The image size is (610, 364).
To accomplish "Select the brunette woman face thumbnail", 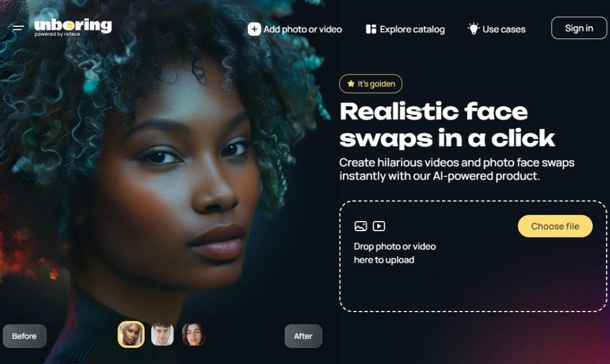I will [193, 334].
